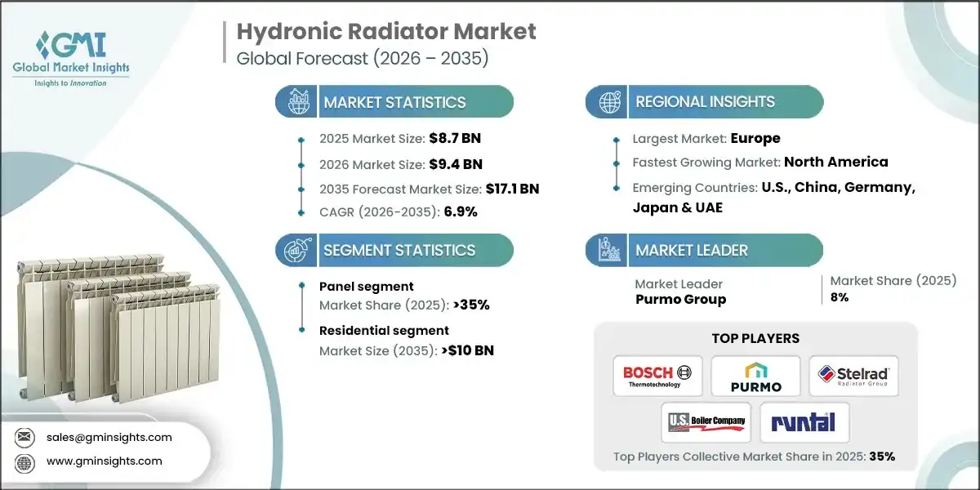Screen dimensions: 980x490
Task: Click the Runtal logo card
Action: (x=804, y=423)
